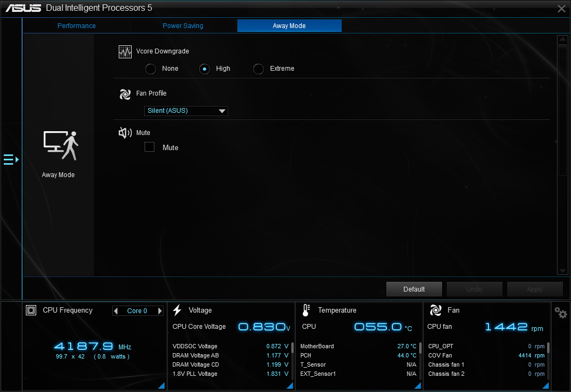Expand the Fan panel corner
Viewport: 571px width, 392px height.
pos(546,386)
